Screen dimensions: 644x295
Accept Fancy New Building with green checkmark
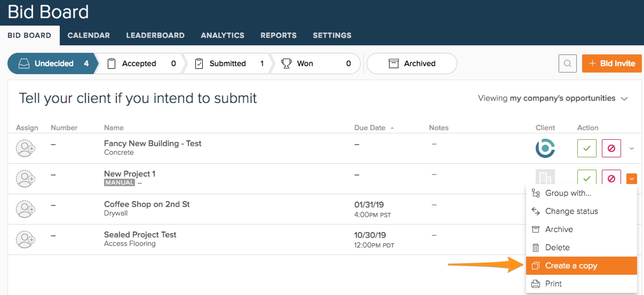pyautogui.click(x=587, y=148)
